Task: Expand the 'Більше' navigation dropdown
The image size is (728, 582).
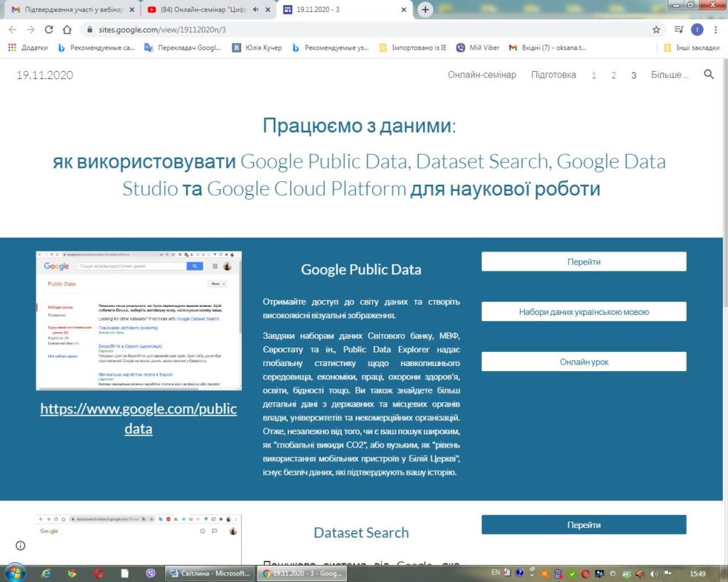Action: [x=670, y=75]
